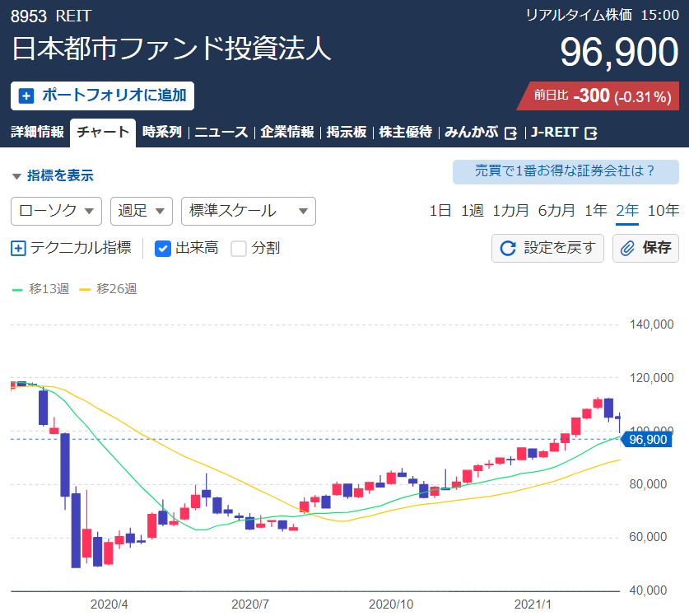
Task: Expand テクニカル指標 options
Action: tap(71, 248)
